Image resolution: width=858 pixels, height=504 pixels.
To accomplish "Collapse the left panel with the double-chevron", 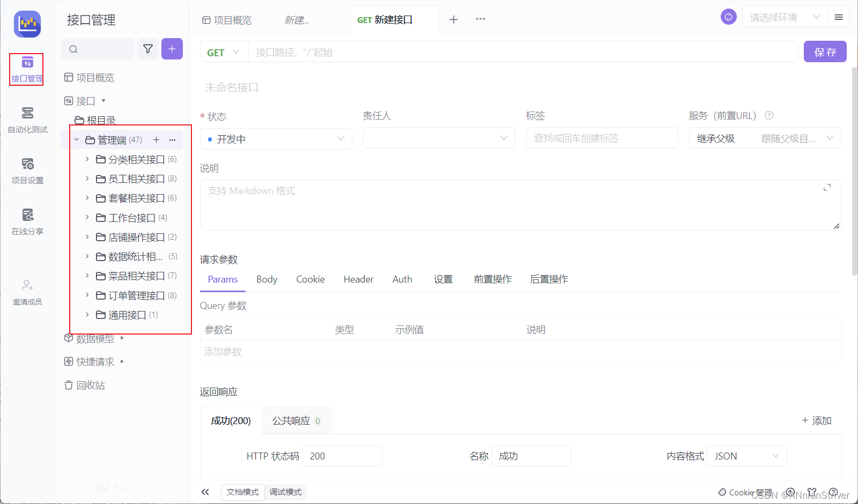I will click(205, 491).
